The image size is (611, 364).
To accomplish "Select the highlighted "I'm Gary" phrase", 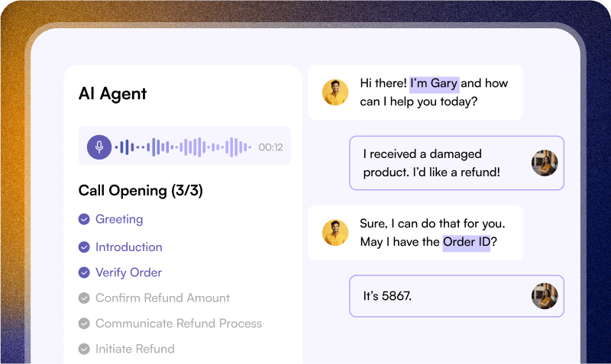I will (x=434, y=84).
